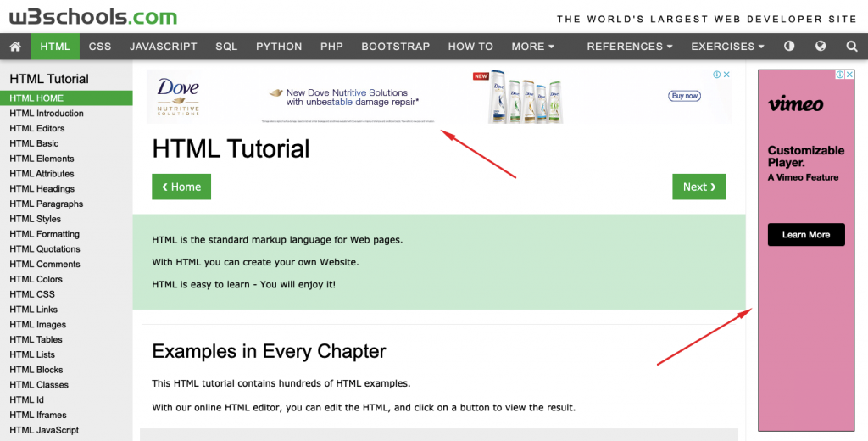This screenshot has width=868, height=441.
Task: Select HTML HOME in sidebar
Action: [66, 98]
